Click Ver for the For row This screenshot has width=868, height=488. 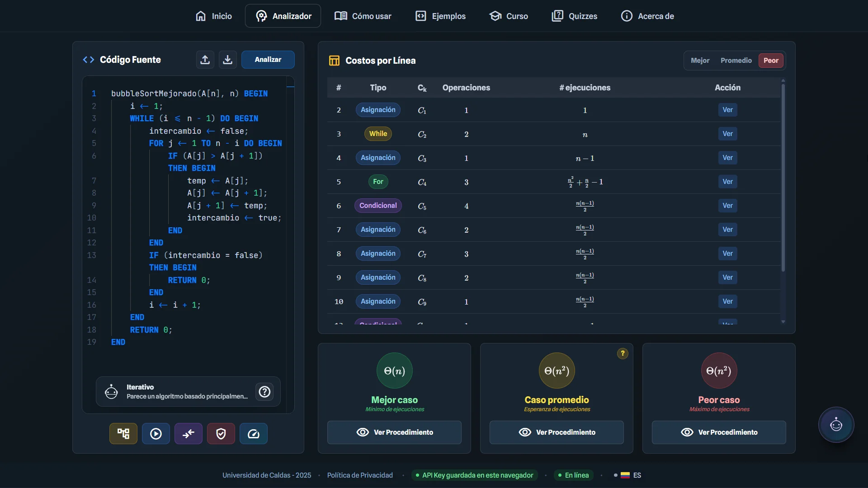point(727,182)
